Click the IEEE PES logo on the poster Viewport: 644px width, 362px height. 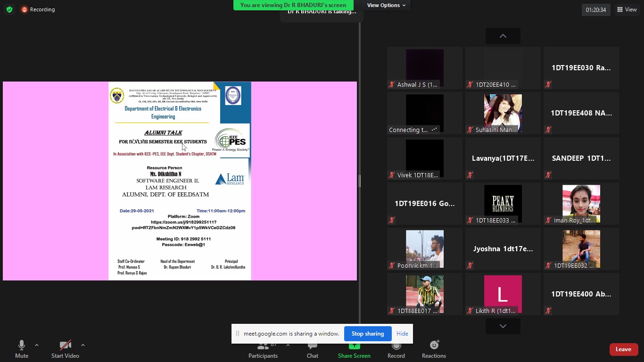coord(231,140)
